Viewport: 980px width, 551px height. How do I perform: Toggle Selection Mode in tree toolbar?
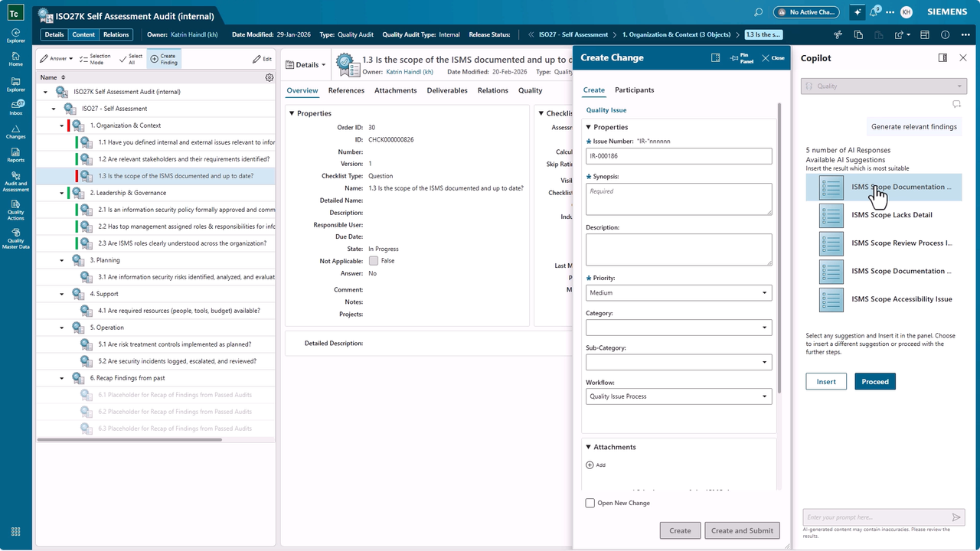coord(96,59)
